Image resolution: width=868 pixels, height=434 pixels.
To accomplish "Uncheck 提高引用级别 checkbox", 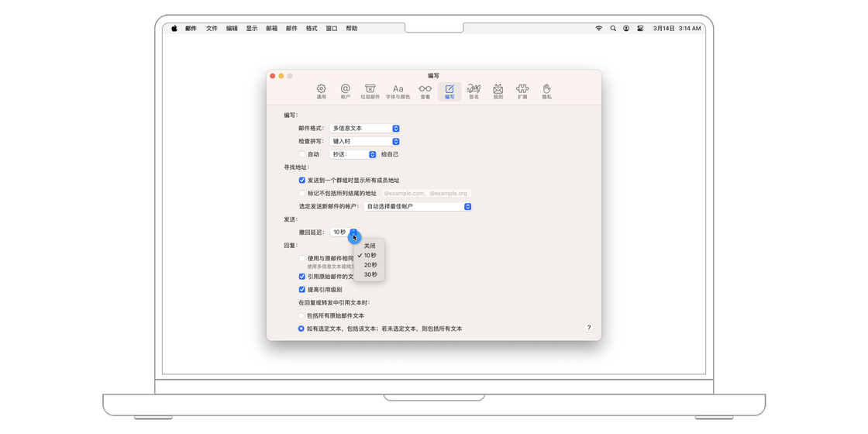I will (301, 290).
